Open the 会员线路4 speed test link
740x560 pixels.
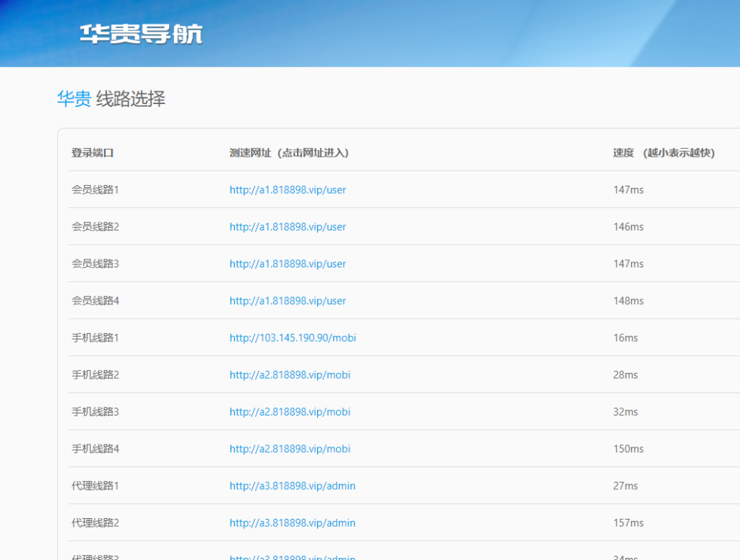pyautogui.click(x=288, y=300)
